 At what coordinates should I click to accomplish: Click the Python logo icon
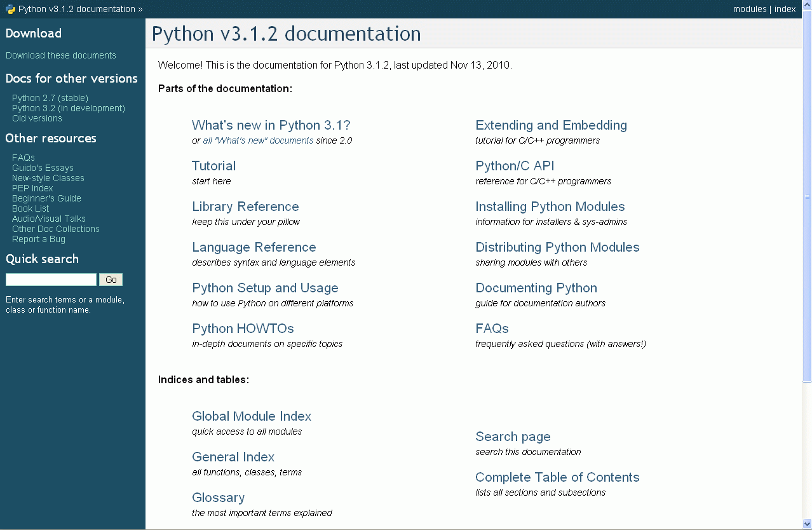coord(11,9)
